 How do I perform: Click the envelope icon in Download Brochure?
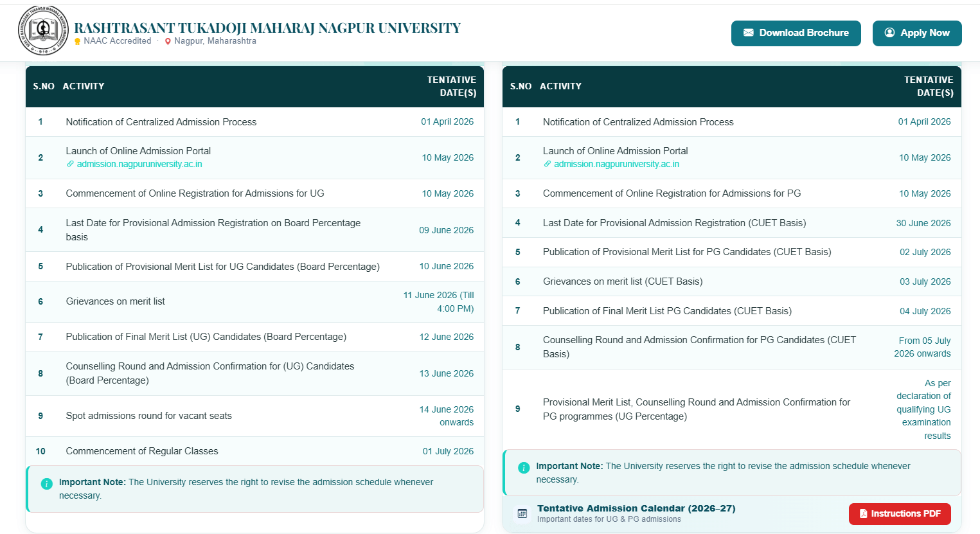pyautogui.click(x=749, y=33)
